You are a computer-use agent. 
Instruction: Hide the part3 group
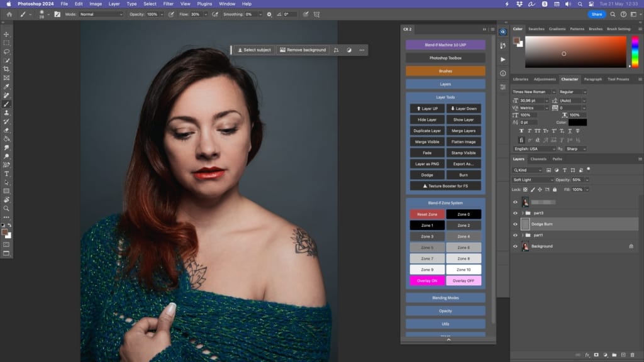516,212
